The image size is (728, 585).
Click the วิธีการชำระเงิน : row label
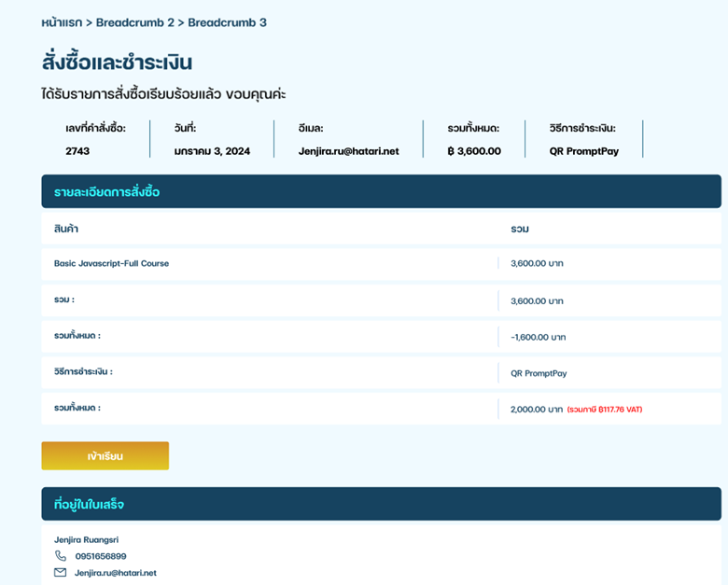(x=83, y=371)
